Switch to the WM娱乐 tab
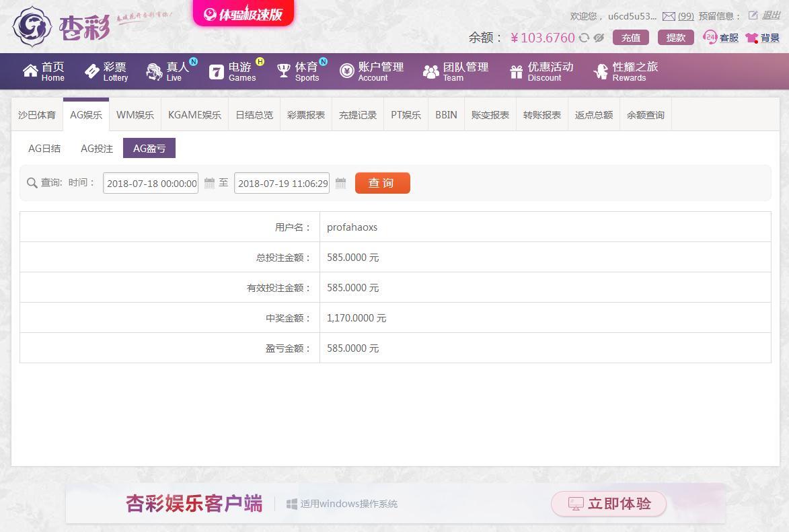 pyautogui.click(x=135, y=115)
